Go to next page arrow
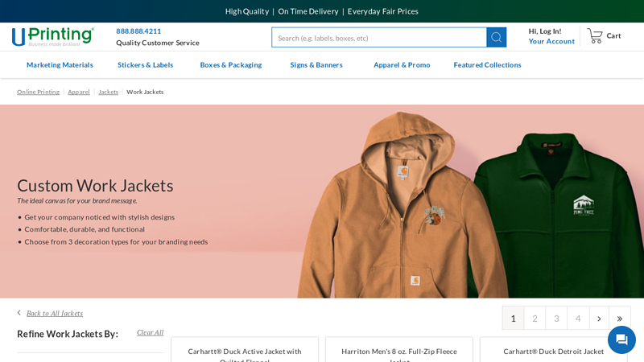The width and height of the screenshot is (644, 362). (599, 318)
